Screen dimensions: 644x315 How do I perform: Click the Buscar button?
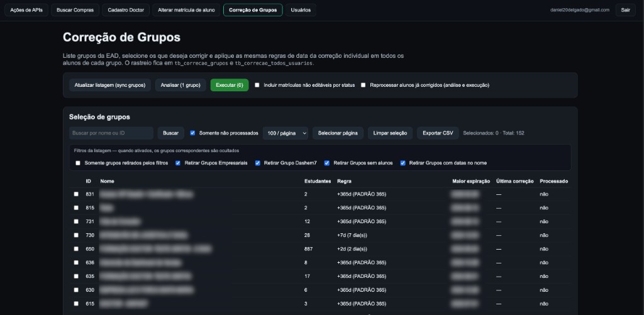(x=171, y=133)
